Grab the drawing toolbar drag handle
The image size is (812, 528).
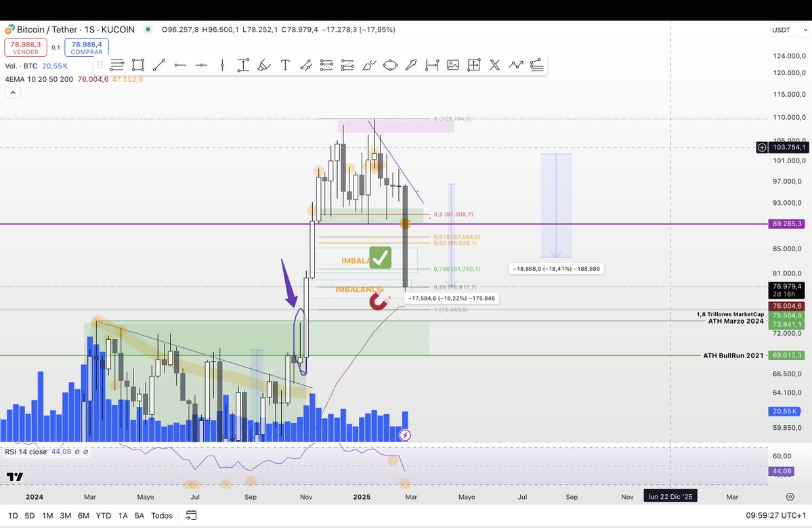pyautogui.click(x=100, y=65)
